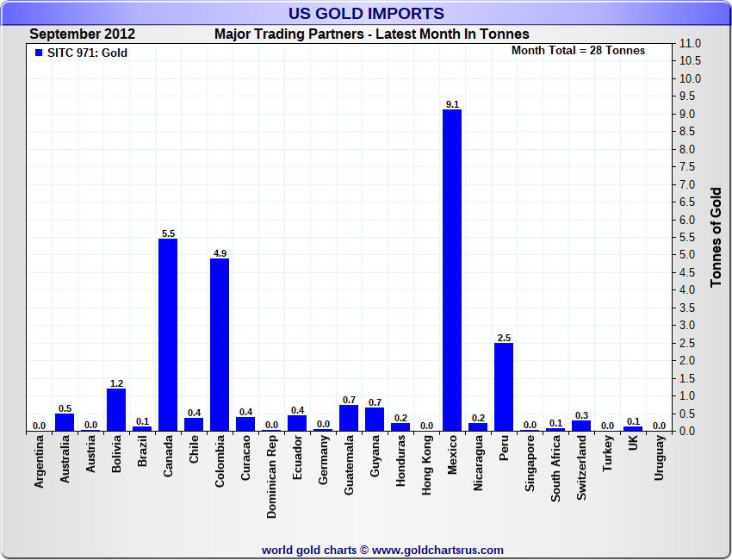Click the Bolivia bar labeled 1.2
Image resolution: width=732 pixels, height=560 pixels.
tap(116, 409)
